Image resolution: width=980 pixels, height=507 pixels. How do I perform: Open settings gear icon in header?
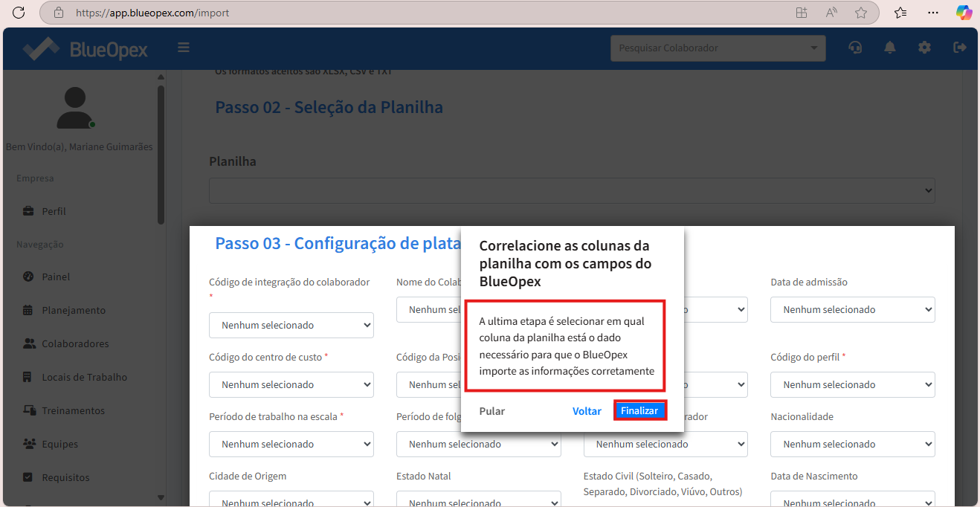(924, 48)
